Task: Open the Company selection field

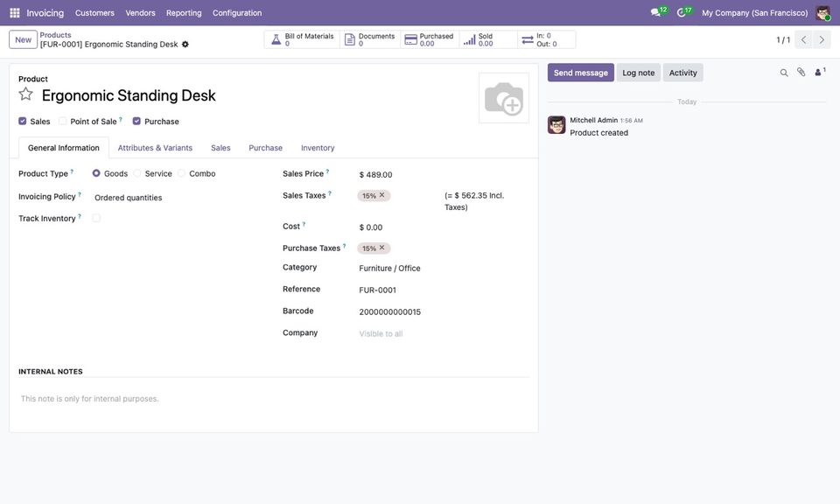Action: [443, 333]
